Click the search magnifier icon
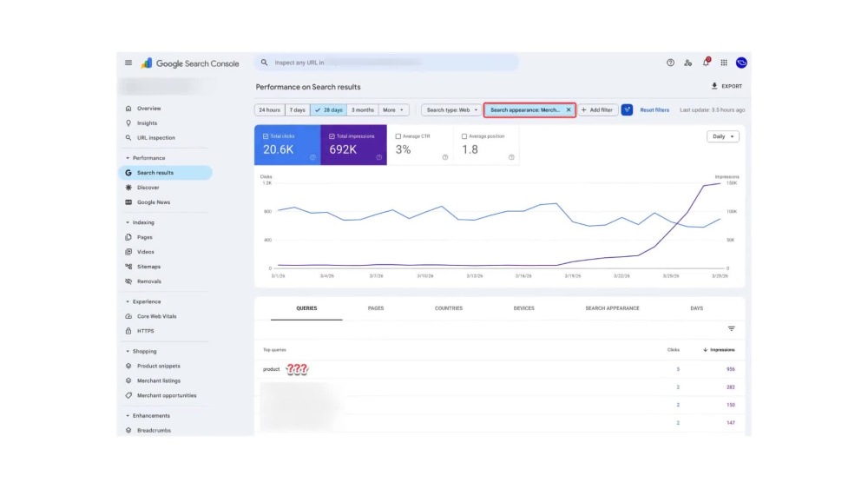This screenshot has width=868, height=489. (265, 63)
